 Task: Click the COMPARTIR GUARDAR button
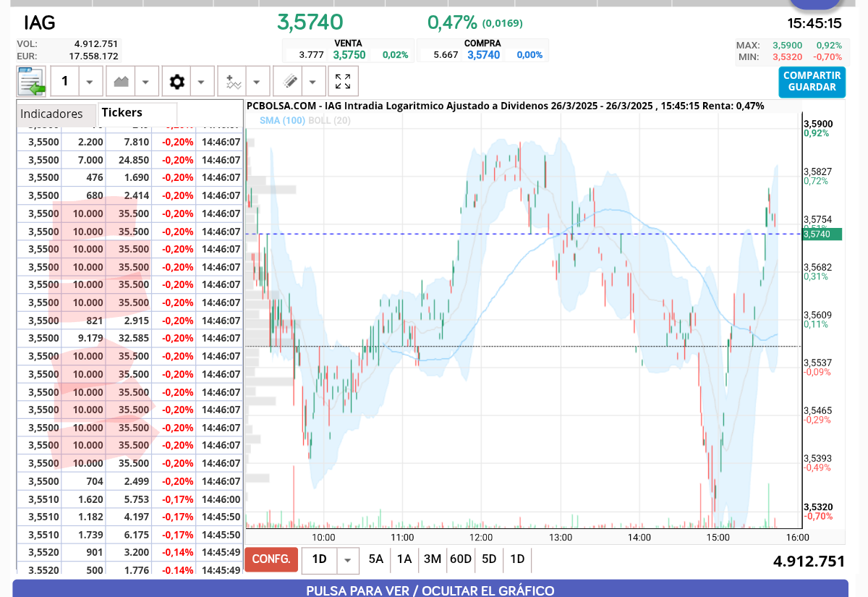(x=812, y=82)
